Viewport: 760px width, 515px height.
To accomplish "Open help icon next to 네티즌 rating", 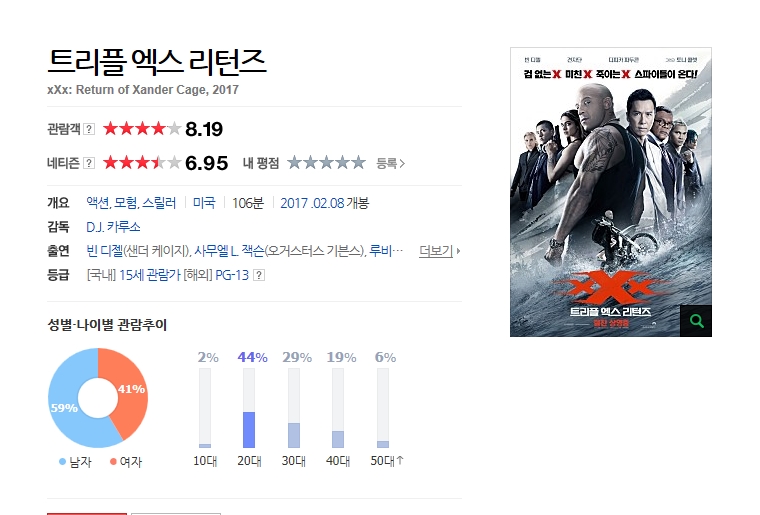I will point(89,163).
